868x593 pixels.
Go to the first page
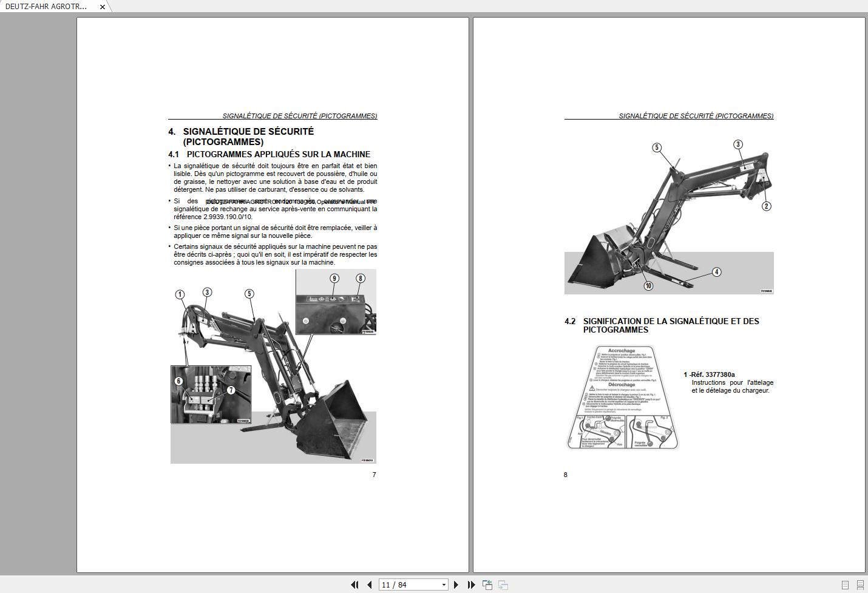pyautogui.click(x=354, y=585)
